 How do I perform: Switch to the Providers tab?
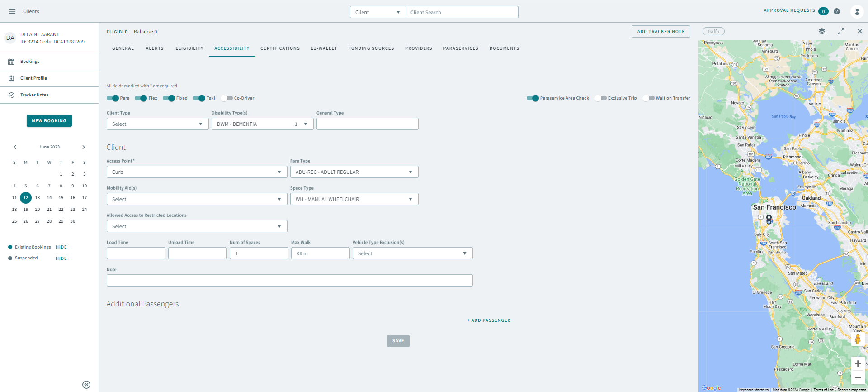(419, 48)
